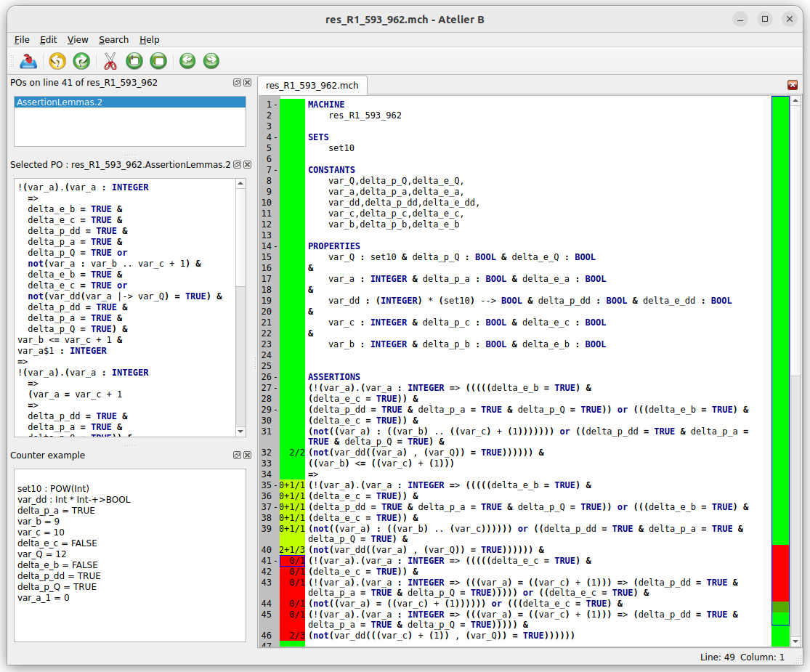Click the editor scrollbar down arrow
This screenshot has width=810, height=672.
[795, 641]
